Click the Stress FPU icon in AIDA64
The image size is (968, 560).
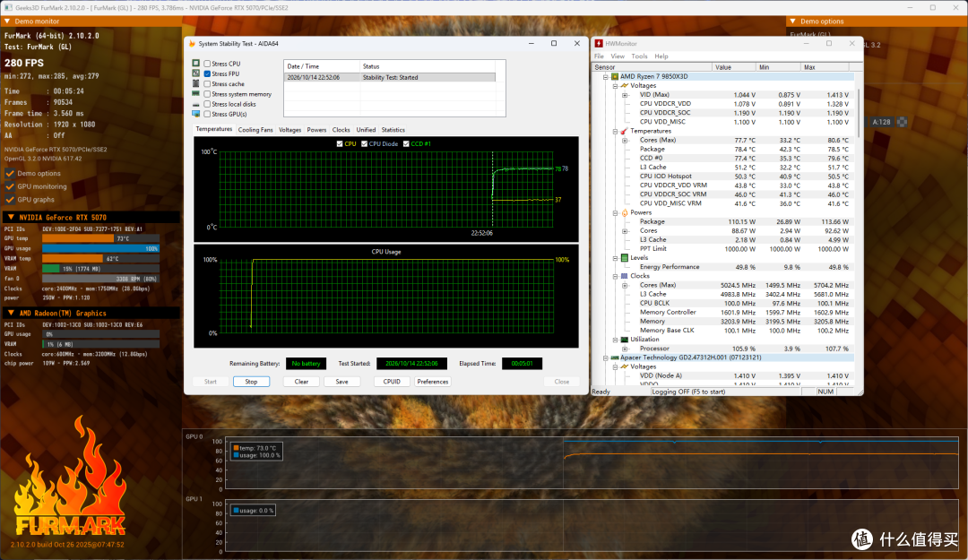click(x=195, y=73)
